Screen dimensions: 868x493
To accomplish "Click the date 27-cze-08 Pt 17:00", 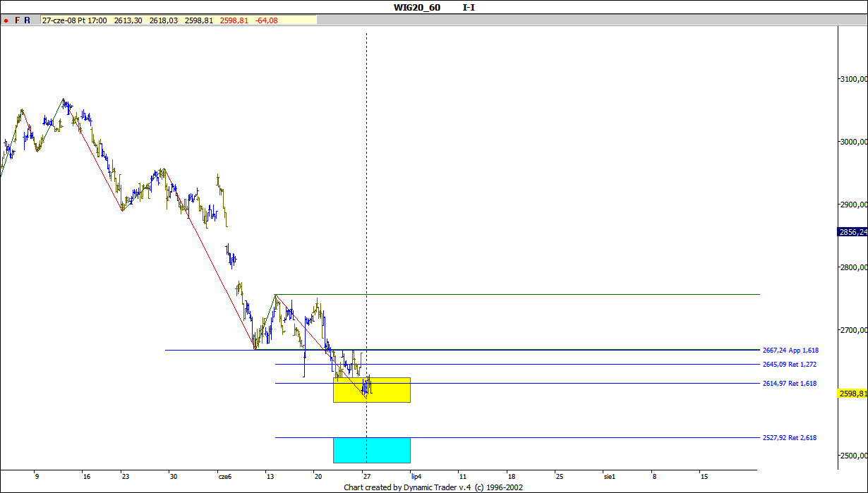I will (x=75, y=20).
